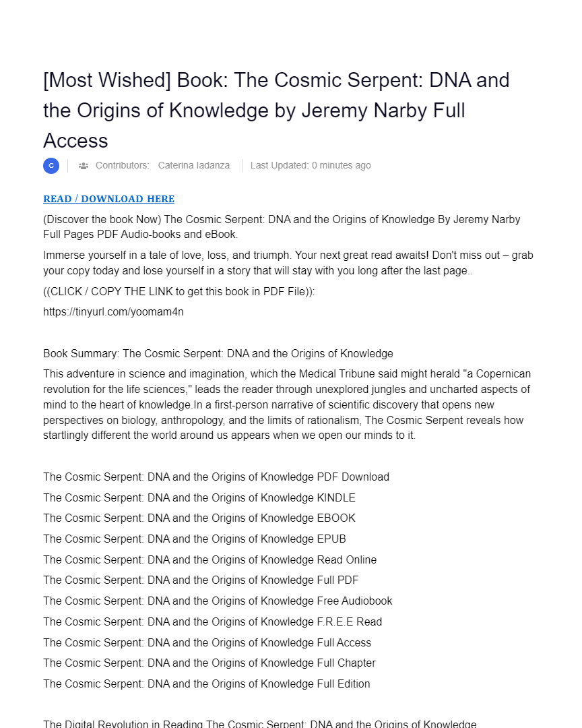Click the Full Chapter list line
This screenshot has width=582, height=728.
(x=209, y=663)
